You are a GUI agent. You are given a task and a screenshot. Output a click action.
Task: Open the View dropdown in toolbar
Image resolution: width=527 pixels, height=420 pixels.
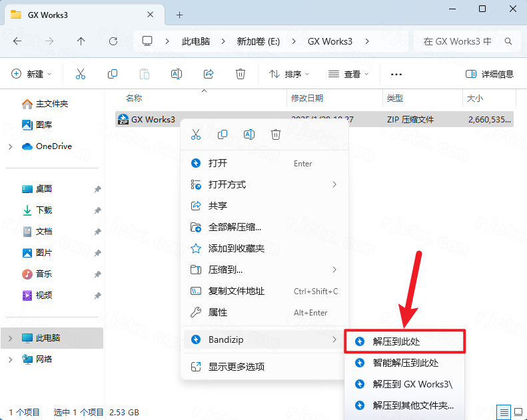(349, 74)
